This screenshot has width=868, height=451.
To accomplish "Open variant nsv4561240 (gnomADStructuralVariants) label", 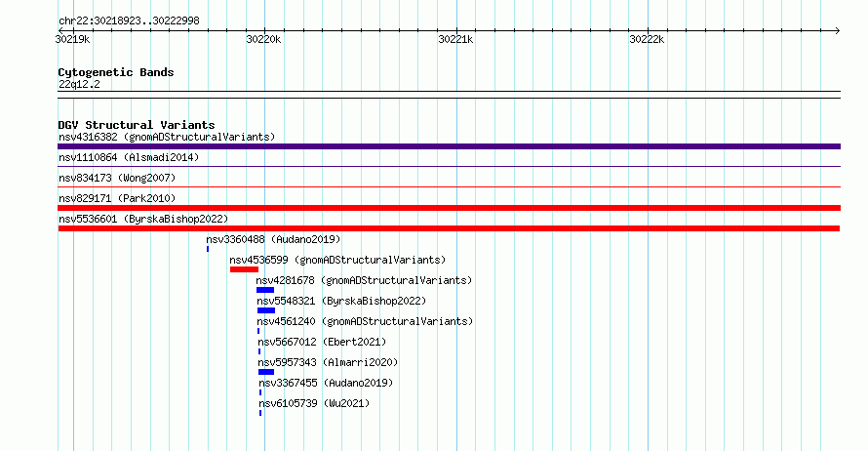I will click(x=366, y=321).
